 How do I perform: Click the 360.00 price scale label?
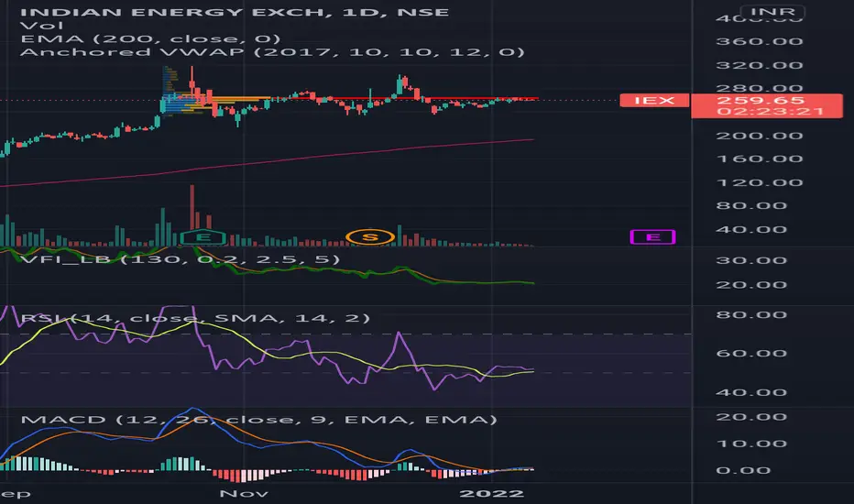(760, 41)
